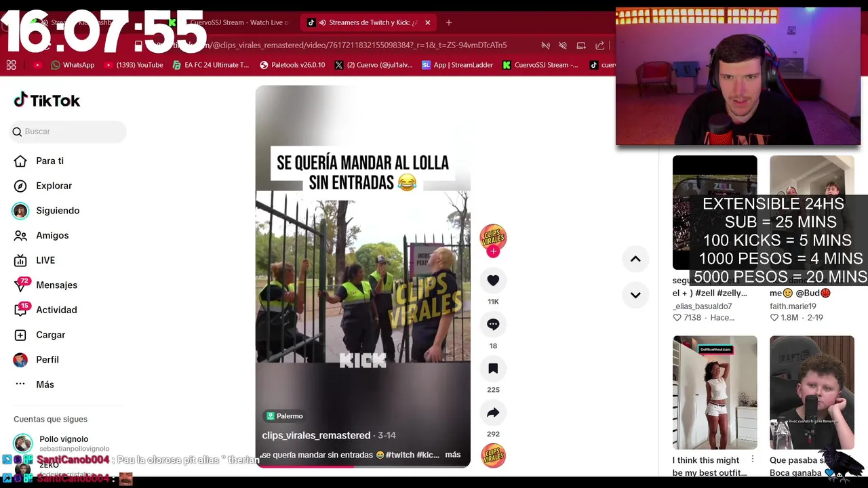Open the Perfil page
The height and width of the screenshot is (488, 868).
coord(36,360)
